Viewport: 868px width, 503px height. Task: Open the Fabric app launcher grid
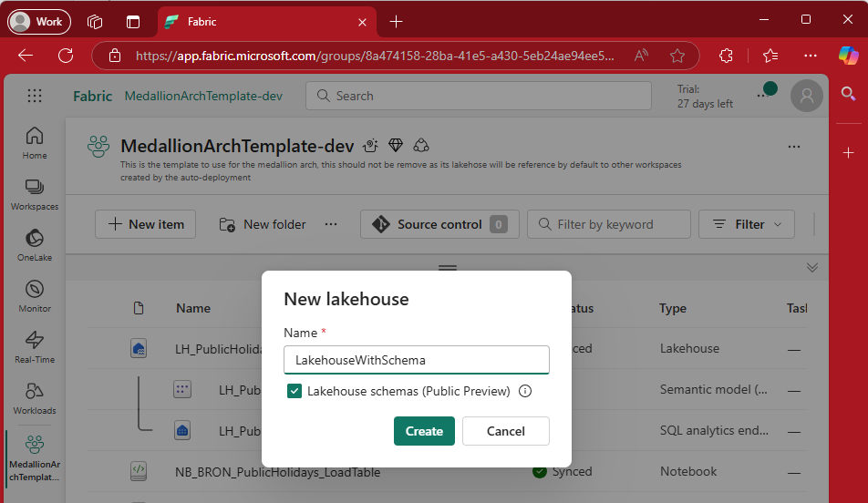coord(35,96)
